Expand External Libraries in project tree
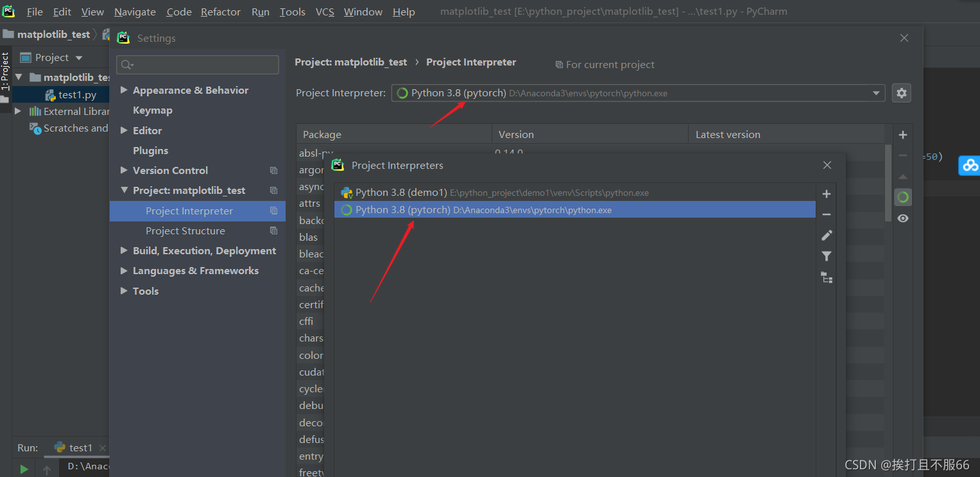 pyautogui.click(x=18, y=111)
